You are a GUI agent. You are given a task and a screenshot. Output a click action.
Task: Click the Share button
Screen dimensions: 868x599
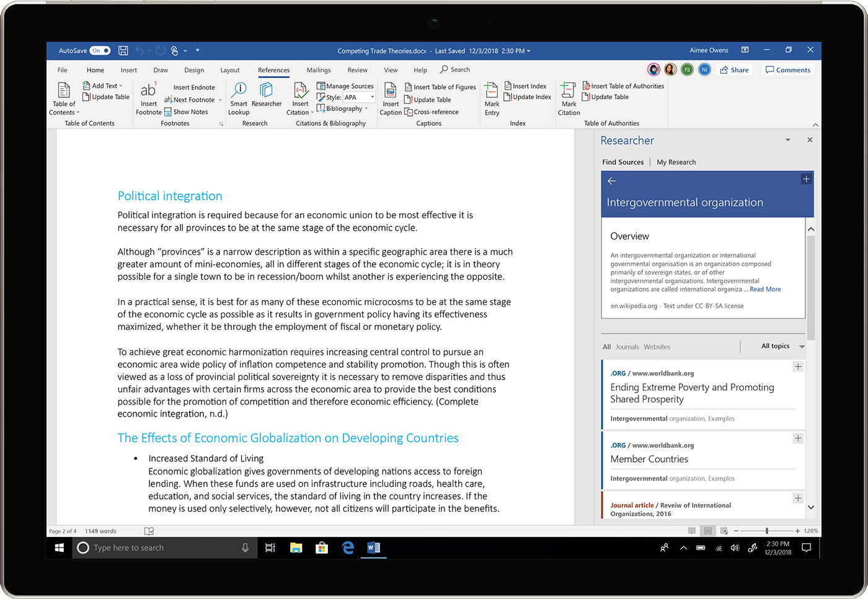point(734,69)
